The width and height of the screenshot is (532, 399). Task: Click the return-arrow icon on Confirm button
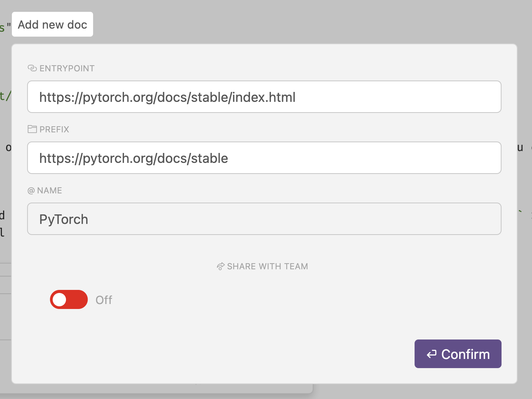(x=431, y=354)
